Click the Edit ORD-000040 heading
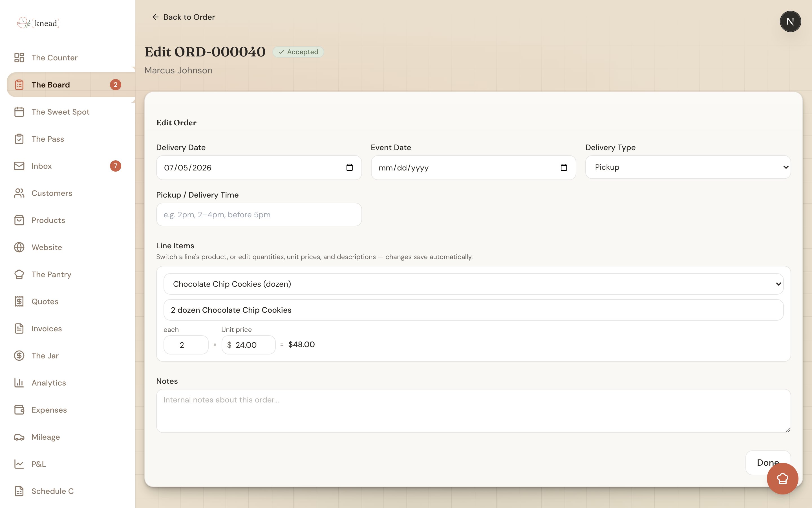Viewport: 812px width, 508px height. (x=205, y=52)
